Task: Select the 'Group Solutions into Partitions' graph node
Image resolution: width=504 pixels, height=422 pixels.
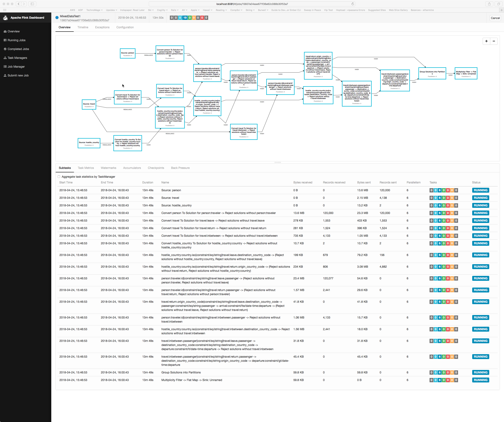Action: tap(432, 73)
